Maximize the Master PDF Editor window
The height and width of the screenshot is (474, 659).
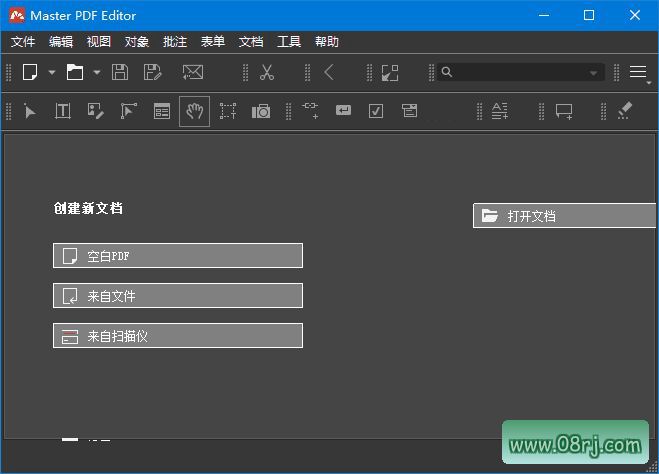click(x=589, y=16)
